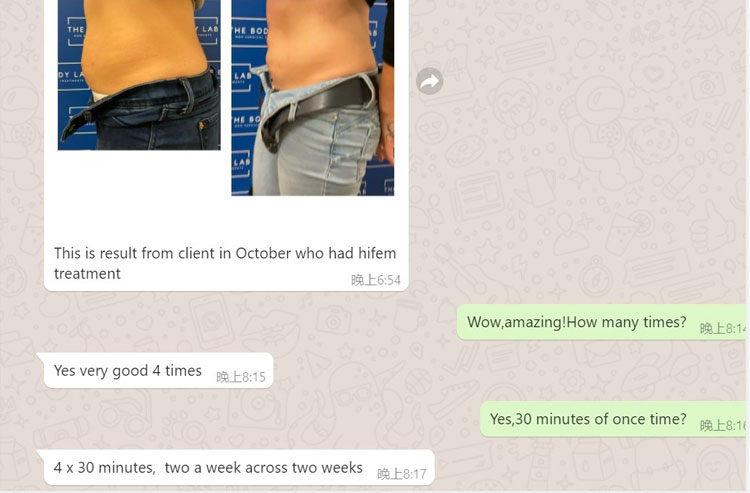Open the before photo with dark jeans
Screen dimensions: 750x493
click(x=139, y=75)
